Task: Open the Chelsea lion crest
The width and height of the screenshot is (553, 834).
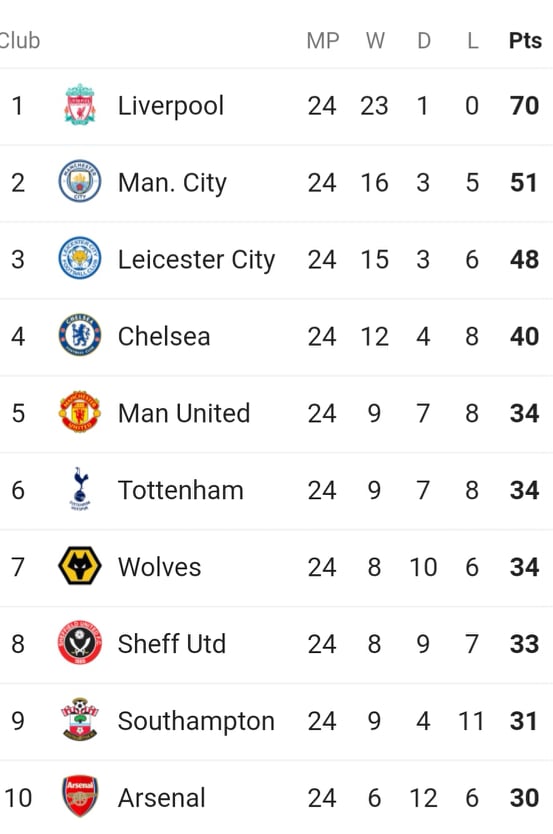Action: click(x=80, y=335)
